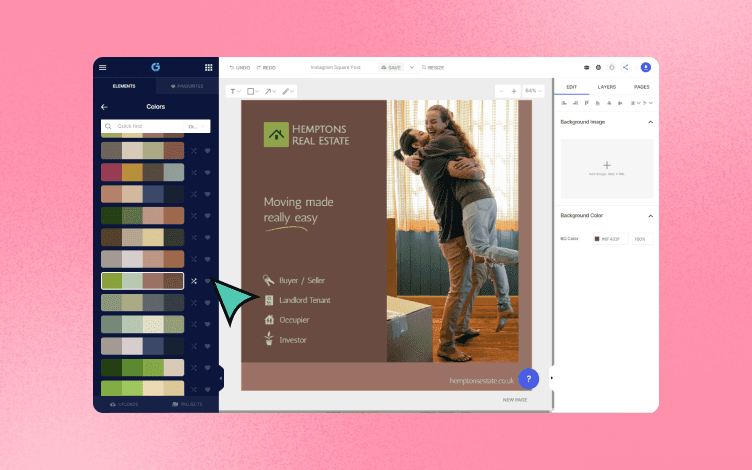Screen dimensions: 752x470
Task: Open the 64% zoom level dropdown
Action: 533,91
